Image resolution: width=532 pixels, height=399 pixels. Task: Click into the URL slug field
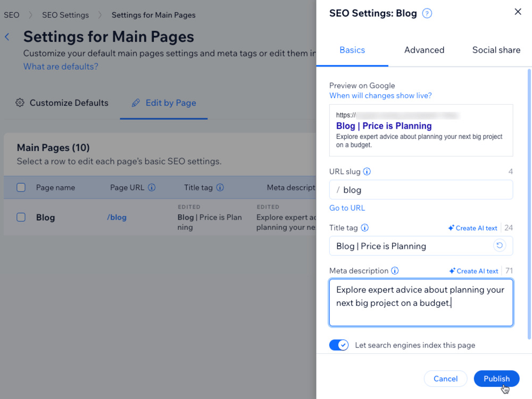(421, 190)
